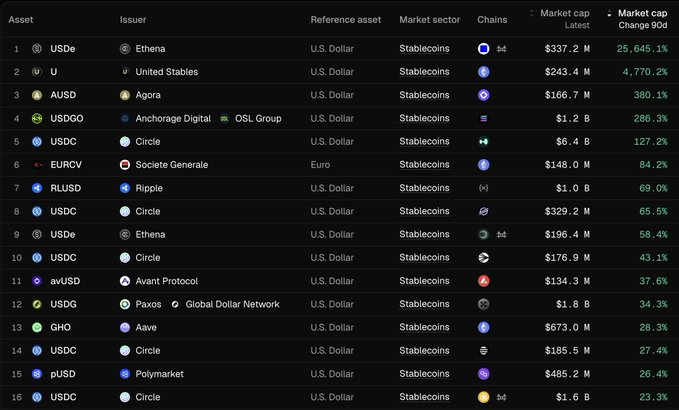This screenshot has width=679, height=410.
Task: Click the 380.1% change value
Action: [650, 95]
